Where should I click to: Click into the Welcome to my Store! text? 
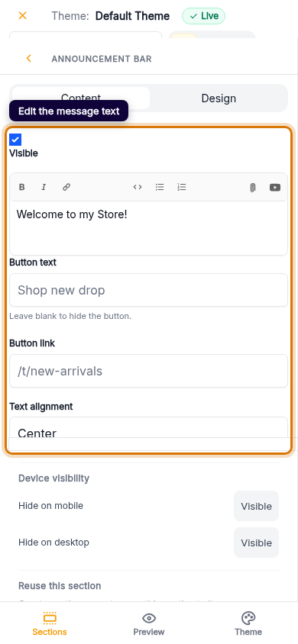click(x=72, y=214)
